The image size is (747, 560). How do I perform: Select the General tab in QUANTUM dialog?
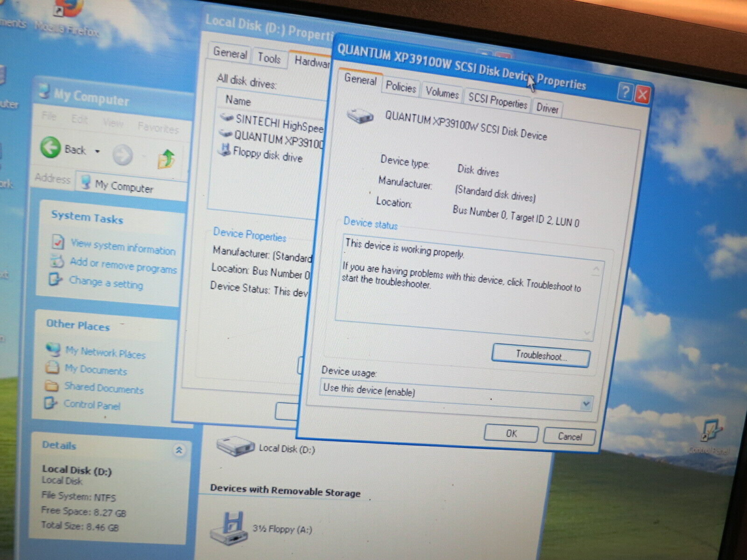pyautogui.click(x=360, y=79)
